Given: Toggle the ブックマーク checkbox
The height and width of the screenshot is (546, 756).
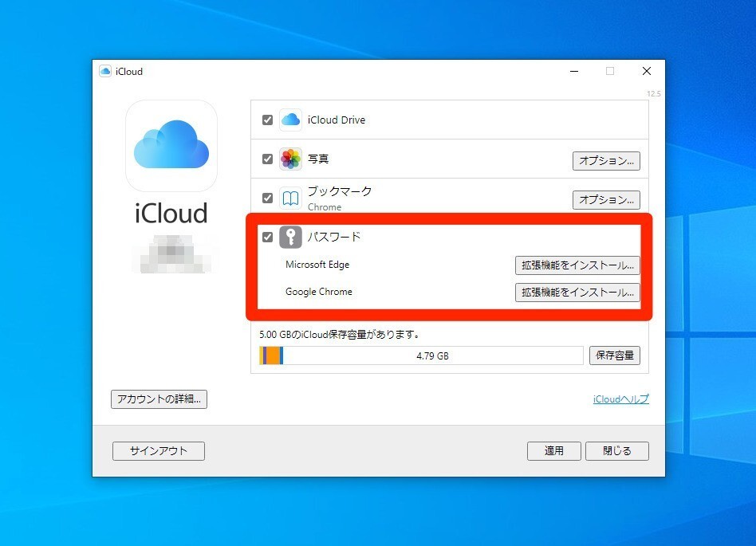Looking at the screenshot, I should [x=267, y=198].
